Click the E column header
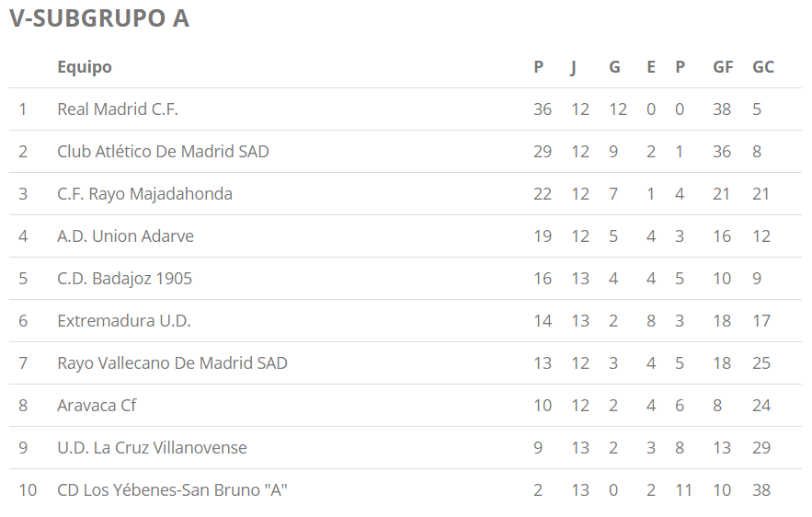This screenshot has width=812, height=517. coord(651,67)
